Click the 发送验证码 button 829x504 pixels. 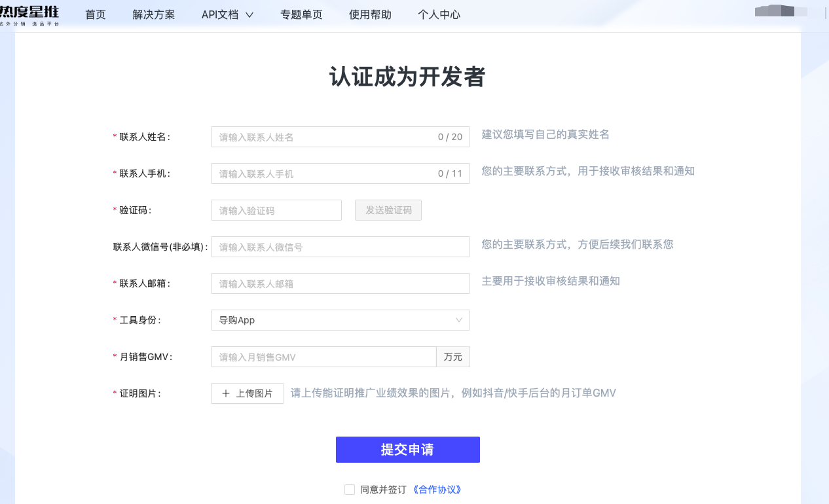388,210
